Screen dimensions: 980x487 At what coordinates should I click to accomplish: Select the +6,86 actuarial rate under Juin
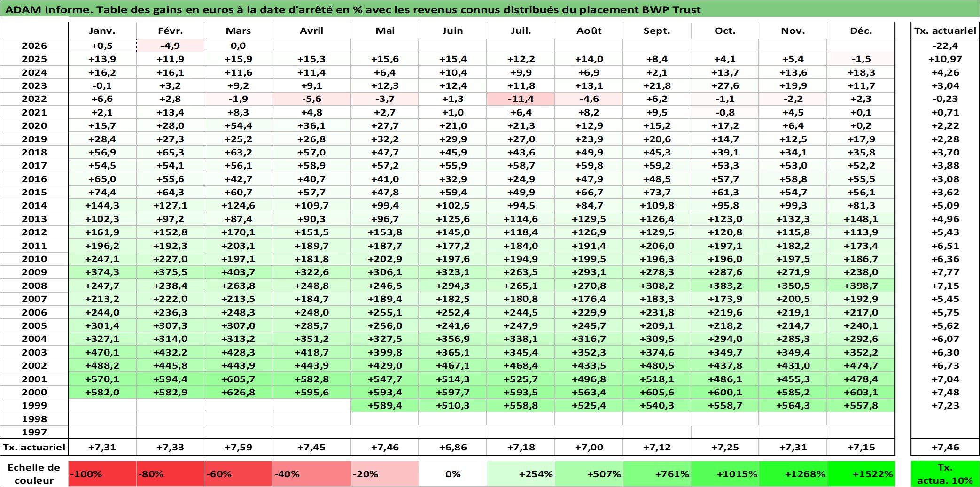click(x=453, y=447)
